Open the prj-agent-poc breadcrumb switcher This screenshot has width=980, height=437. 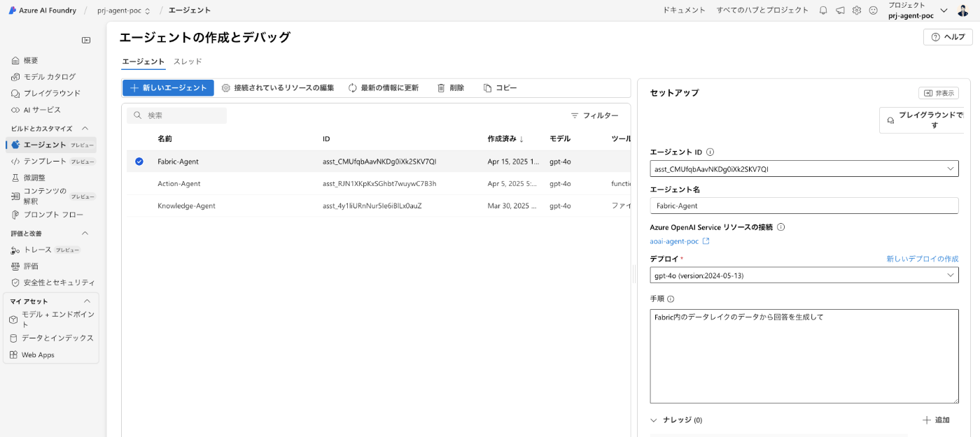pos(124,10)
